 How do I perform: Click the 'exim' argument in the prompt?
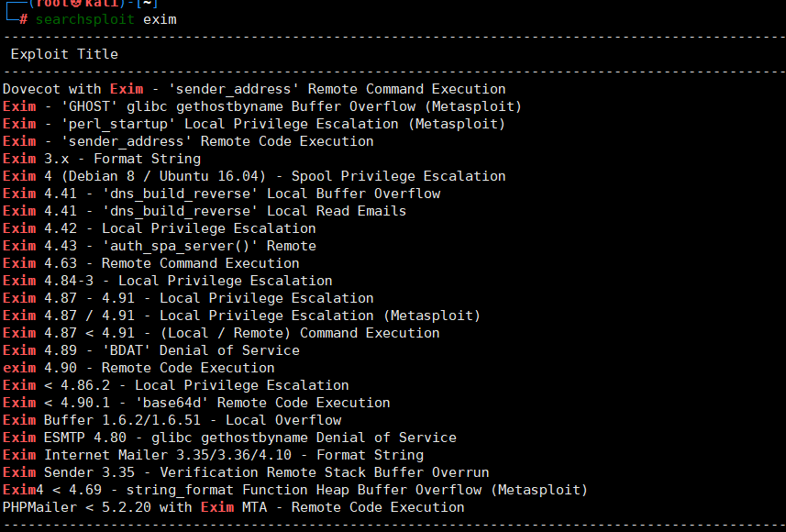(x=160, y=19)
